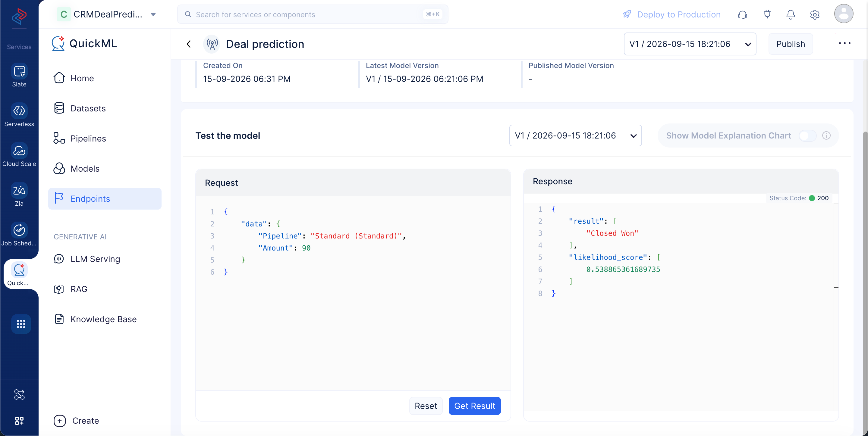The width and height of the screenshot is (868, 436).
Task: Open the all services grid icon
Action: 21,324
